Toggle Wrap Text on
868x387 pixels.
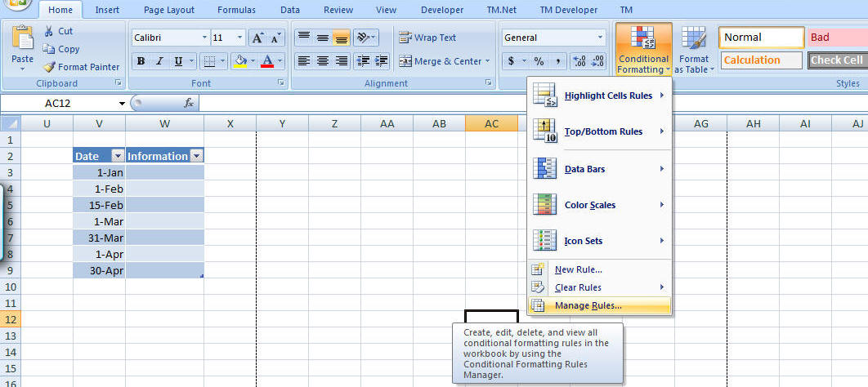click(x=427, y=38)
